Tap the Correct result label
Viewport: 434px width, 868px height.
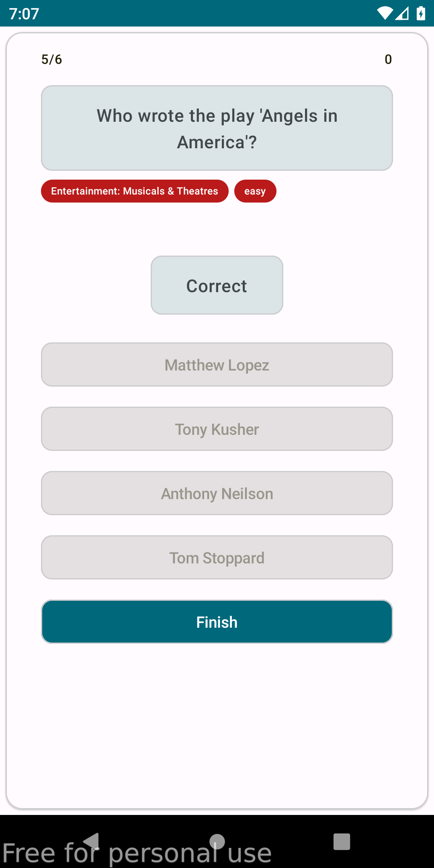coord(217,285)
